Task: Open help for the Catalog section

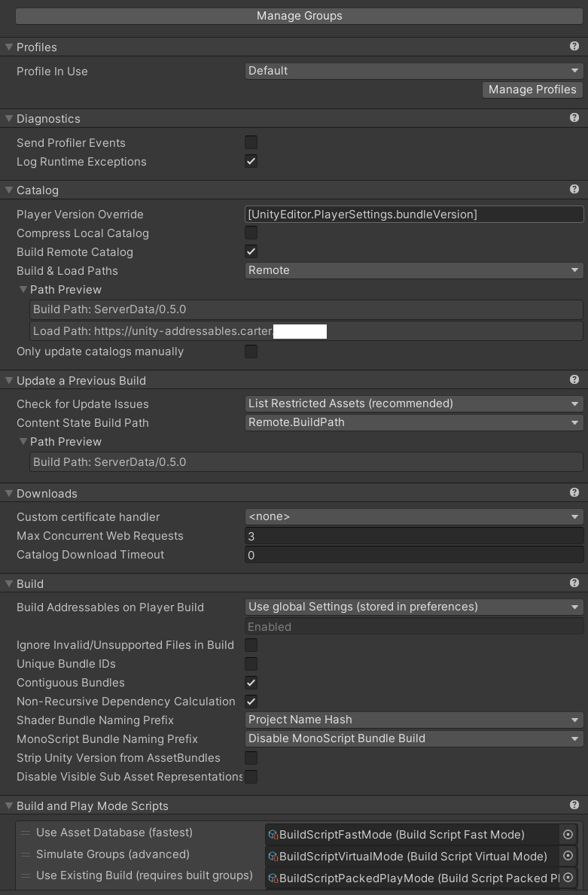Action: (574, 190)
